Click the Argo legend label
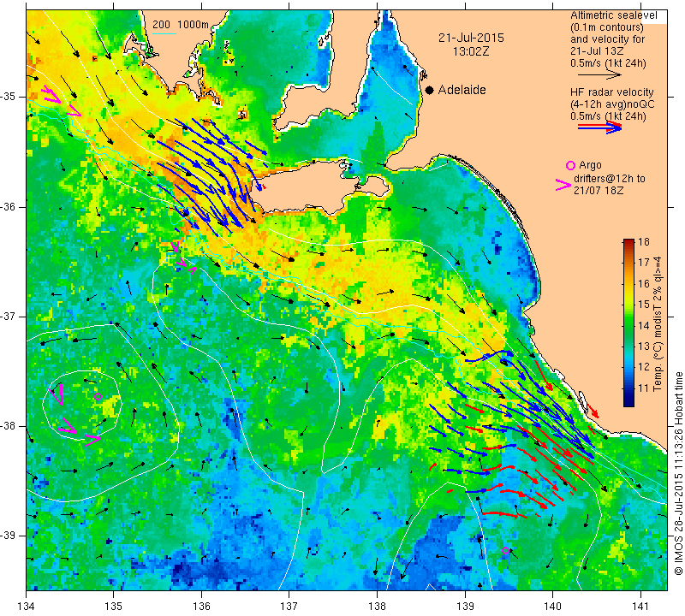 (590, 165)
